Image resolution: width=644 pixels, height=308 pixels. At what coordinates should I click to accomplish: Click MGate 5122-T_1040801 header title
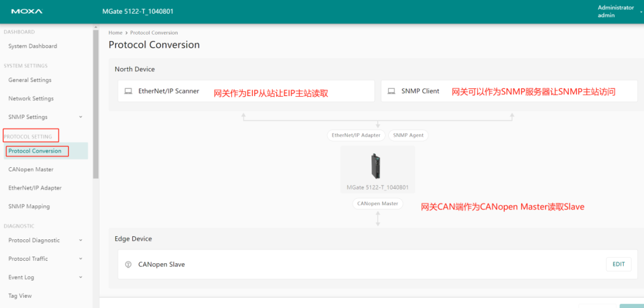pos(138,11)
